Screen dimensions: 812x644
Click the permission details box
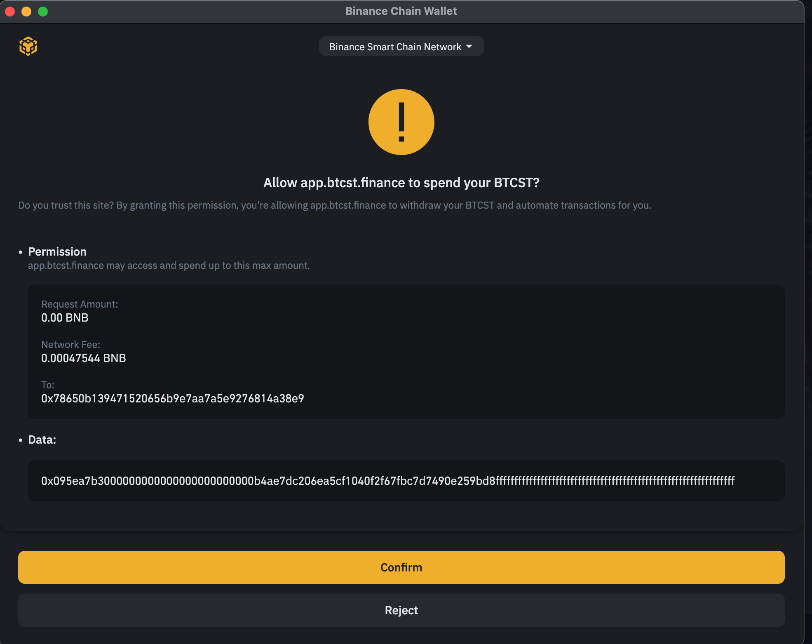point(406,352)
